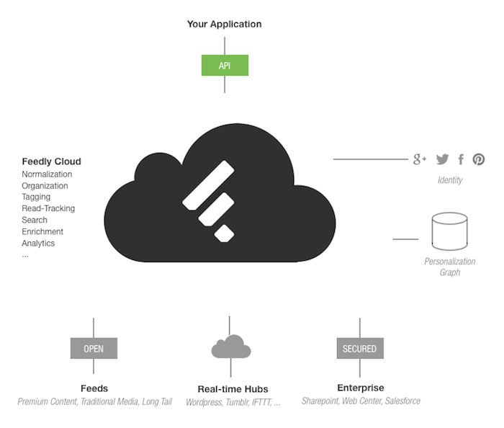Click the Identity caption
This screenshot has width=504, height=428.
pos(450,180)
